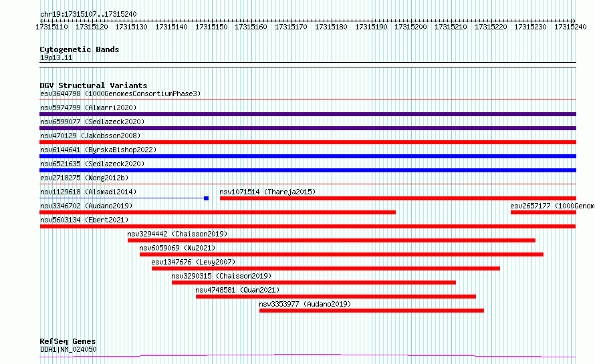This screenshot has width=595, height=364.
Task: Click ruler position 17315110
Action: [51, 27]
